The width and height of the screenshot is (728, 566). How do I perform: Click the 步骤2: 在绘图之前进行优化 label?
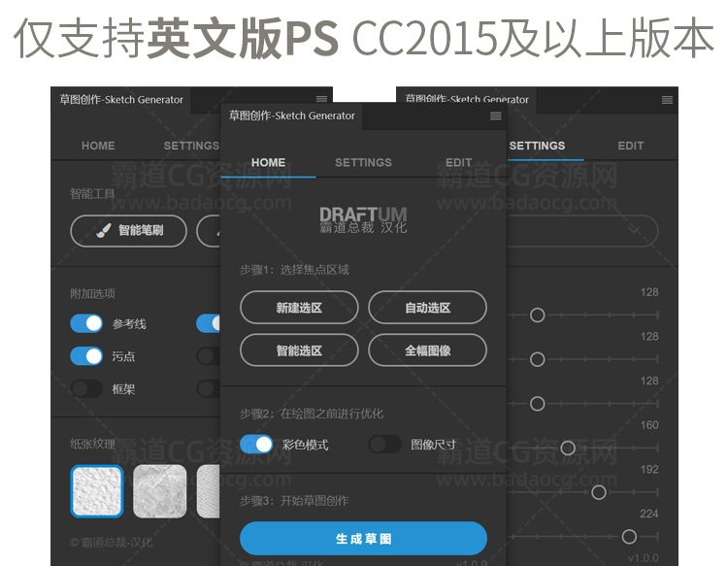click(312, 414)
